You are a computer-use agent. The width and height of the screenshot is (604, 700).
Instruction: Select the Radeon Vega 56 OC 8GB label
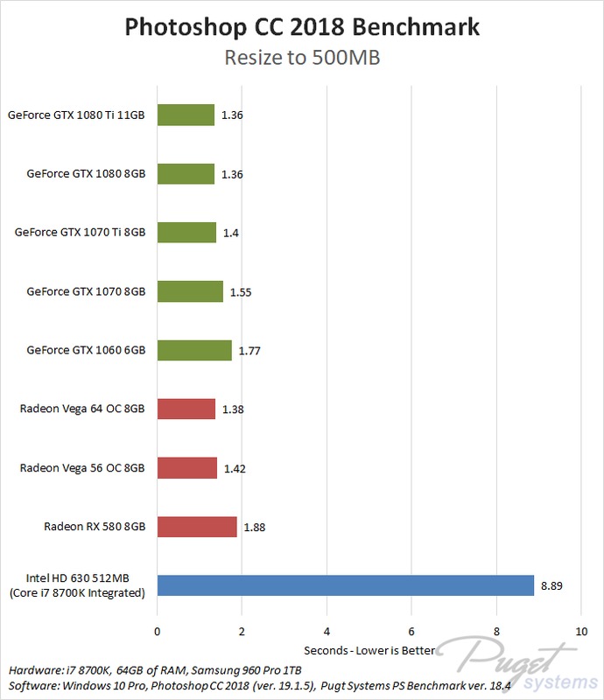(x=82, y=468)
